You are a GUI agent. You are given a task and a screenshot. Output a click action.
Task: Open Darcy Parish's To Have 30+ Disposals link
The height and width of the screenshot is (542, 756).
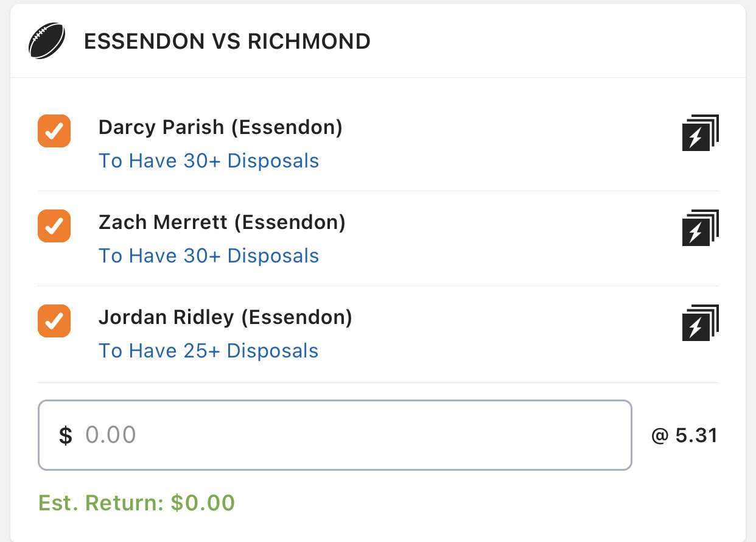209,161
